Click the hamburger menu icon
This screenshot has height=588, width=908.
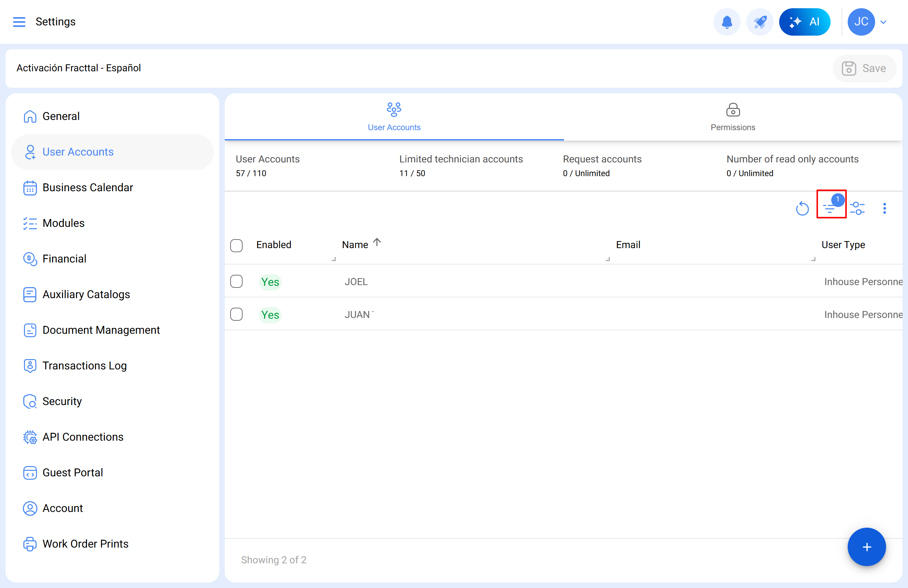[x=19, y=22]
